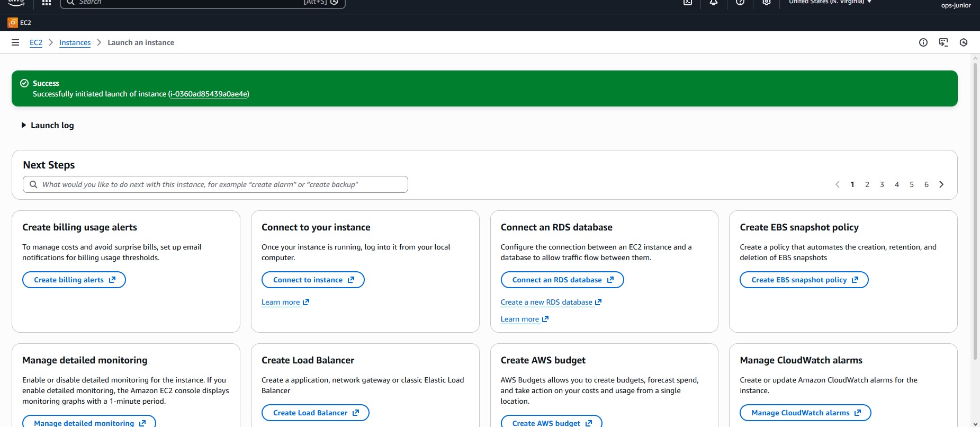Open CloudShell from the top bar

coord(688,3)
